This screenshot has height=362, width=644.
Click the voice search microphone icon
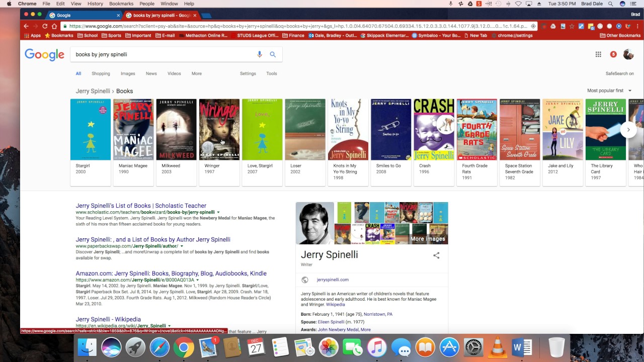260,54
